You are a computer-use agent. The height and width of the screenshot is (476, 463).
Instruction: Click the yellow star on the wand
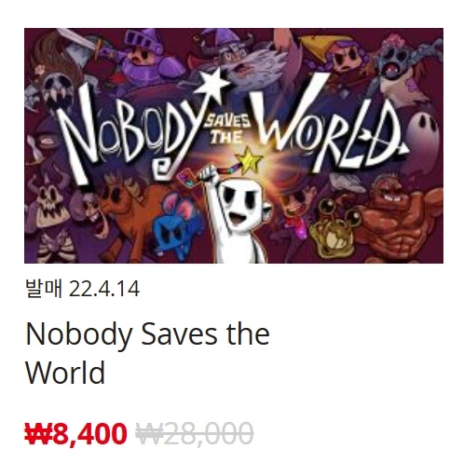(249, 160)
